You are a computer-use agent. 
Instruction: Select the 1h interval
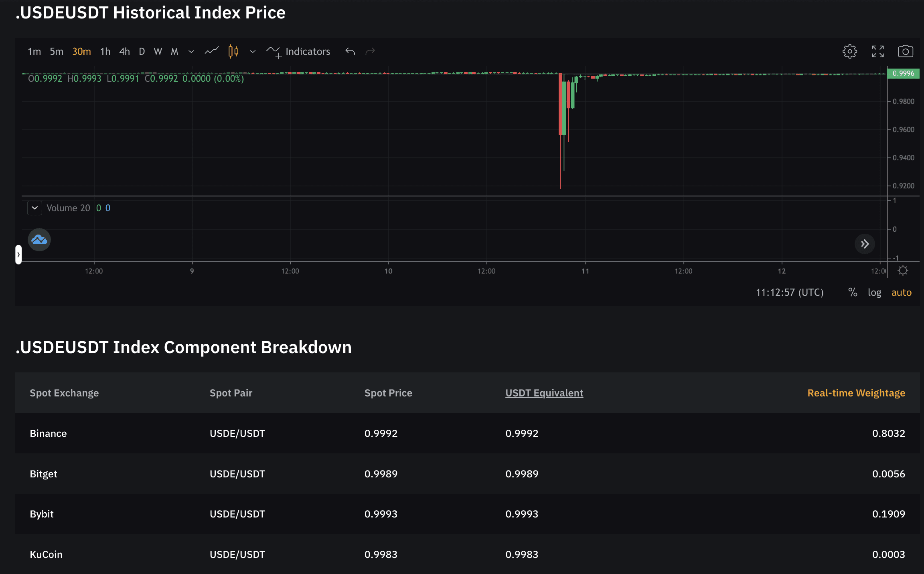(x=105, y=51)
